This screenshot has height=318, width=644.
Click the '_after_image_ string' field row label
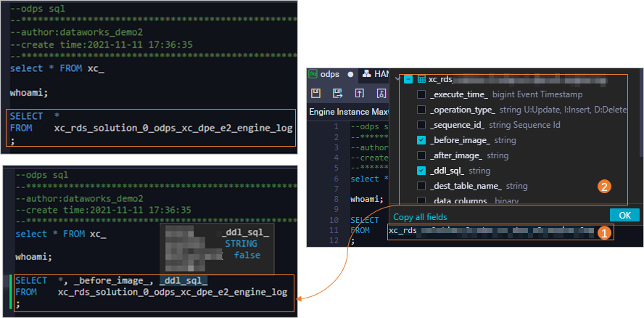coord(469,155)
